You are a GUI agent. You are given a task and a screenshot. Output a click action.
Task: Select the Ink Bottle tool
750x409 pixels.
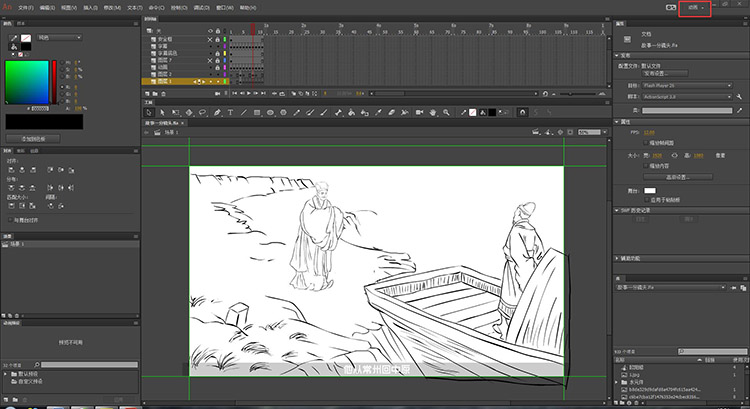(365, 112)
